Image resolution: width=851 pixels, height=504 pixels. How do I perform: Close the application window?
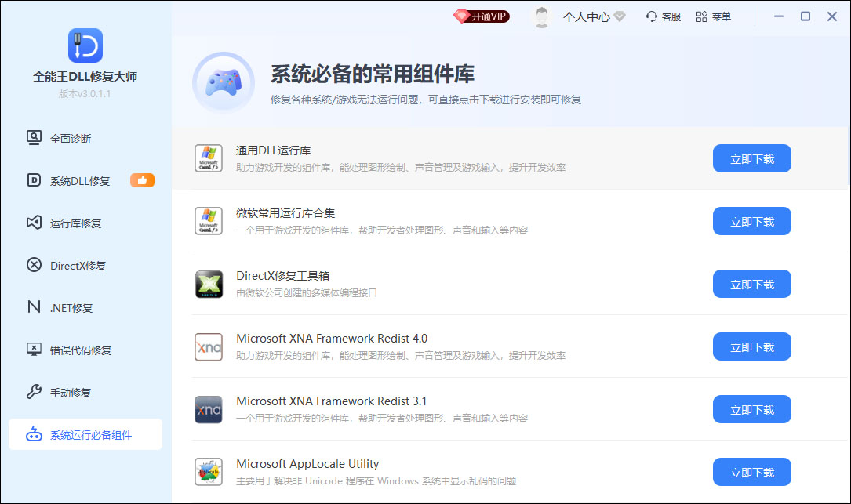coord(832,16)
